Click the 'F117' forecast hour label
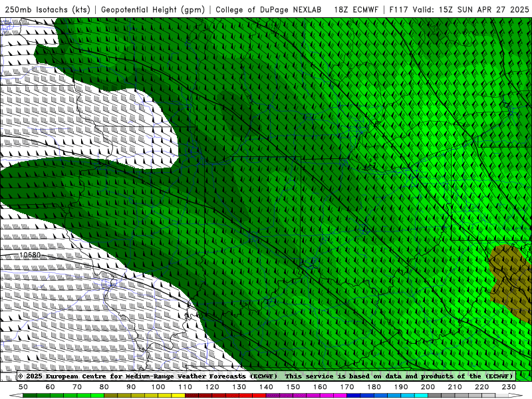 click(x=398, y=9)
